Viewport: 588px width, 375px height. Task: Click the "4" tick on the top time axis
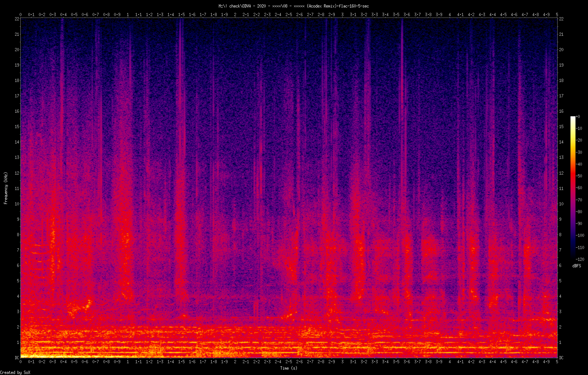pyautogui.click(x=450, y=15)
